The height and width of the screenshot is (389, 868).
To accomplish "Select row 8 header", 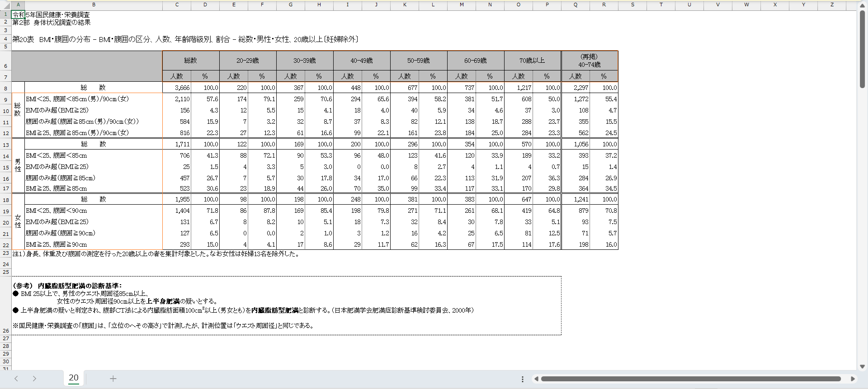I will 5,89.
